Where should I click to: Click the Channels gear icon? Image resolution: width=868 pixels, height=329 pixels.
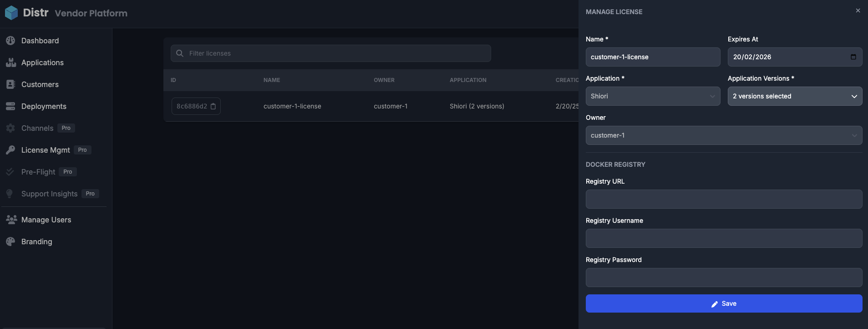10,128
